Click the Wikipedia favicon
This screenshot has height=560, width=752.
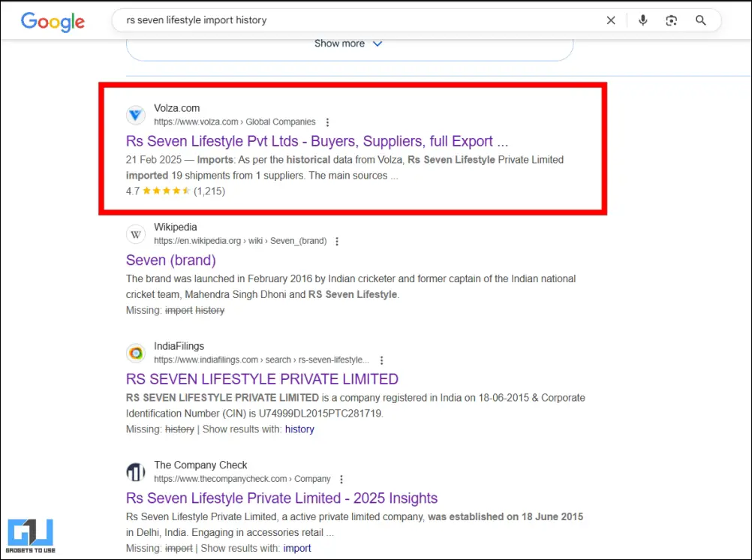pos(136,234)
